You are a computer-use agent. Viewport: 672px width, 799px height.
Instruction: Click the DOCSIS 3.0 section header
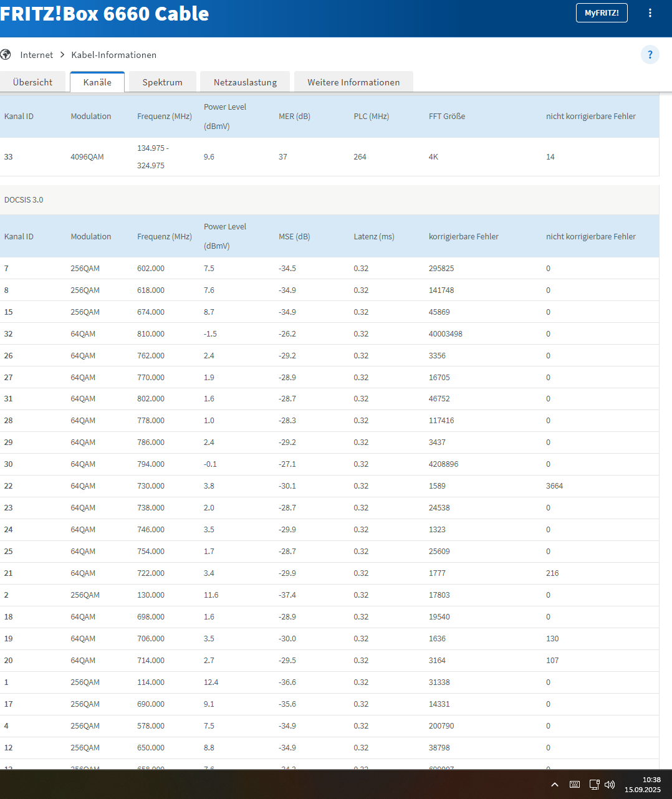point(24,200)
